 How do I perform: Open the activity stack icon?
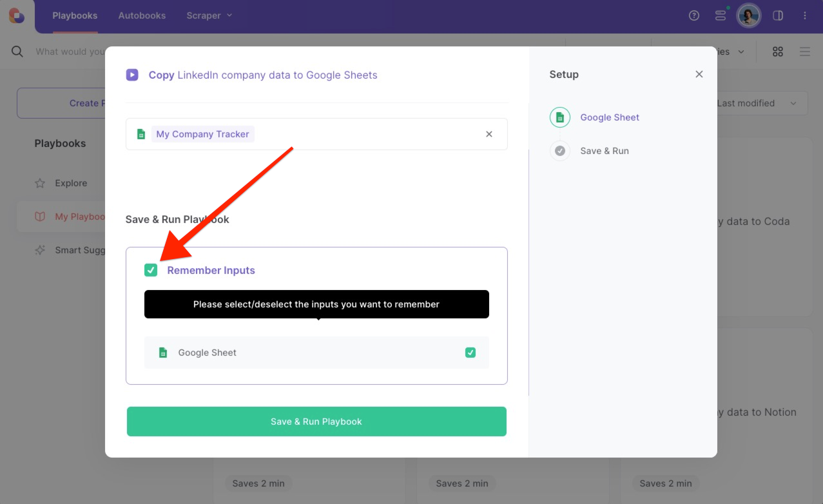pos(721,15)
